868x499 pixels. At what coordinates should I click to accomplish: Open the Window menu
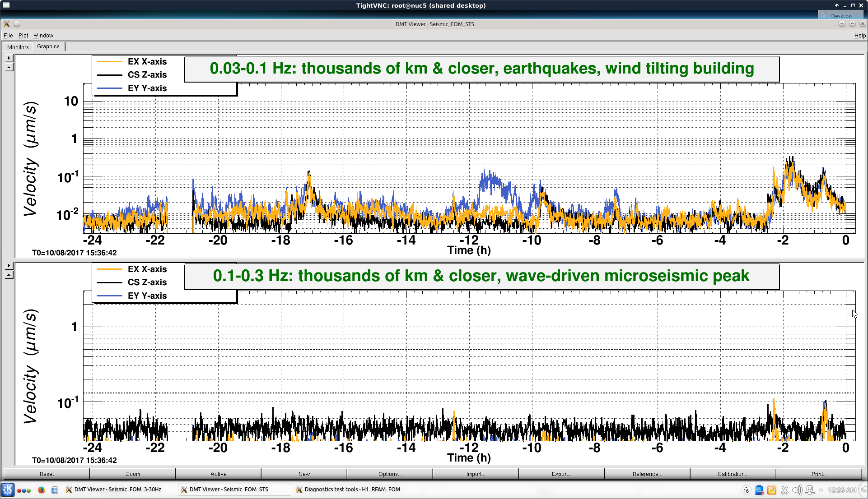(43, 36)
